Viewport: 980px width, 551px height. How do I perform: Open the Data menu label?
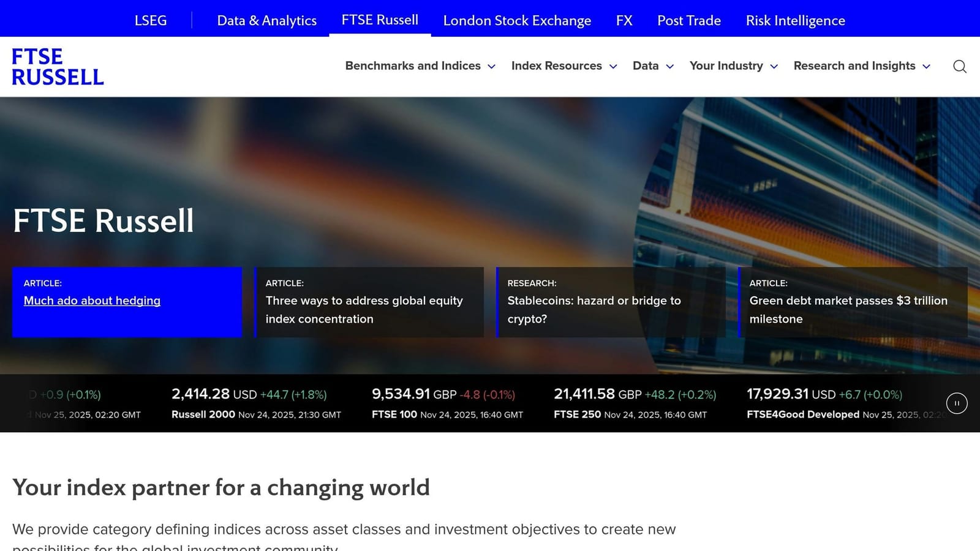646,66
